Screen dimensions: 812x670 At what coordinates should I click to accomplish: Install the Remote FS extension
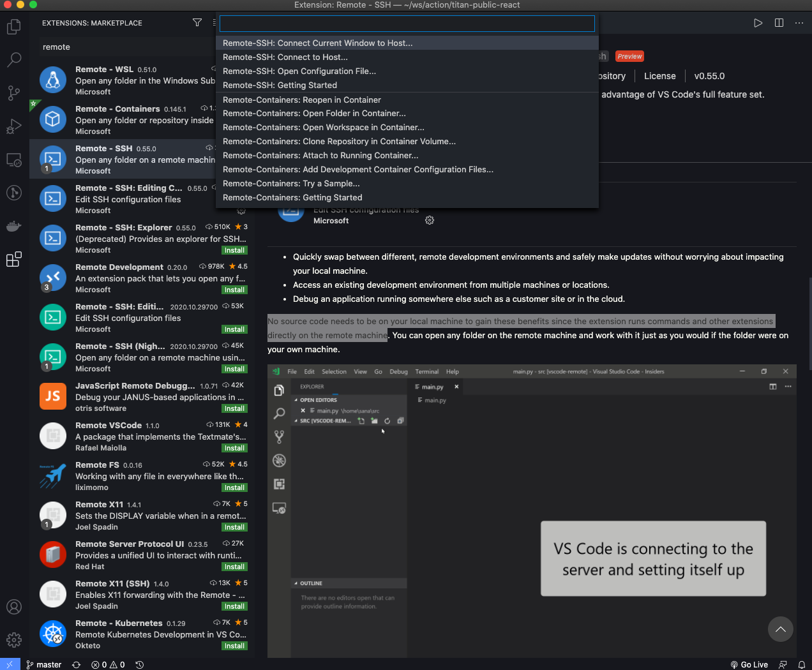pyautogui.click(x=234, y=488)
